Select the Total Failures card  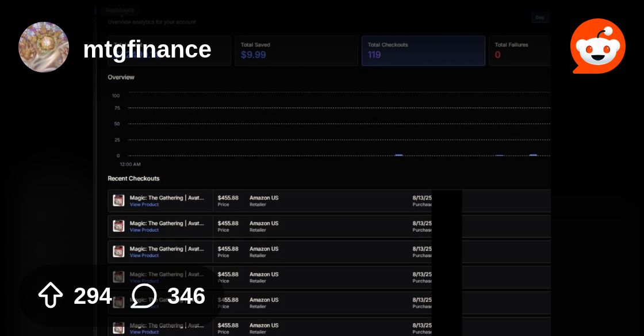click(520, 51)
